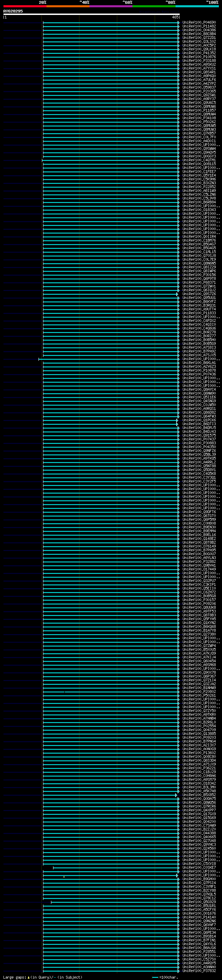Click hit label UniRef100_P34108

pyautogui.click(x=199, y=118)
